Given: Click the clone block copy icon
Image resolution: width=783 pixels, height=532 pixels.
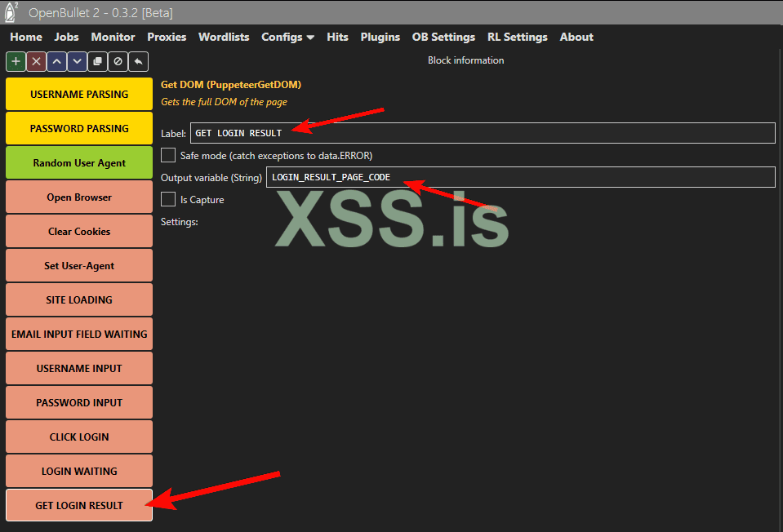Looking at the screenshot, I should click(x=97, y=62).
